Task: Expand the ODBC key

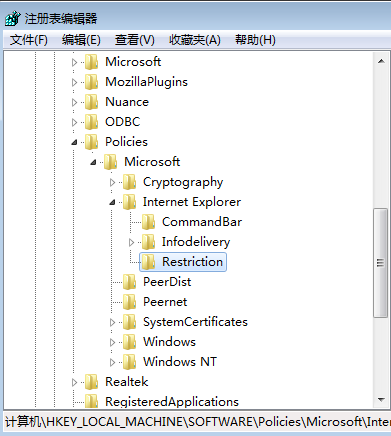Action: pos(74,122)
